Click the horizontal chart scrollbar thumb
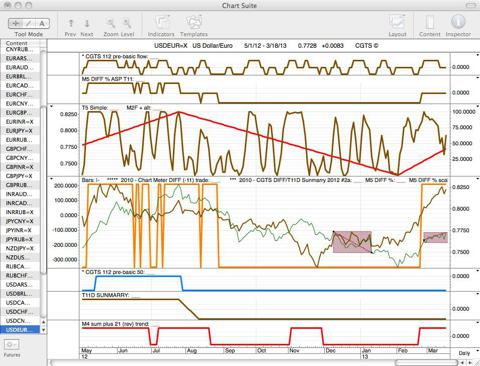 [x=426, y=363]
